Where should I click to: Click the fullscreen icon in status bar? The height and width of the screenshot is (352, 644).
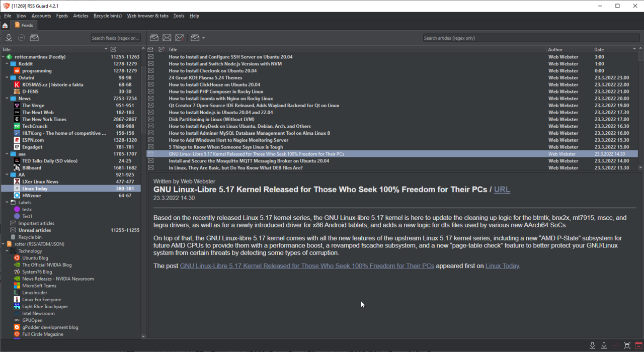click(627, 345)
